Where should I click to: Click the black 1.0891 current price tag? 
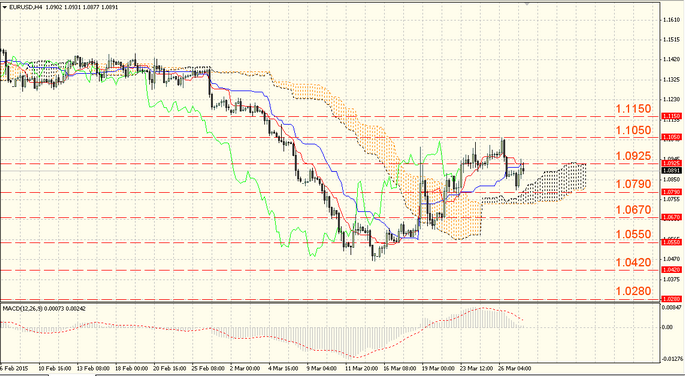(671, 170)
